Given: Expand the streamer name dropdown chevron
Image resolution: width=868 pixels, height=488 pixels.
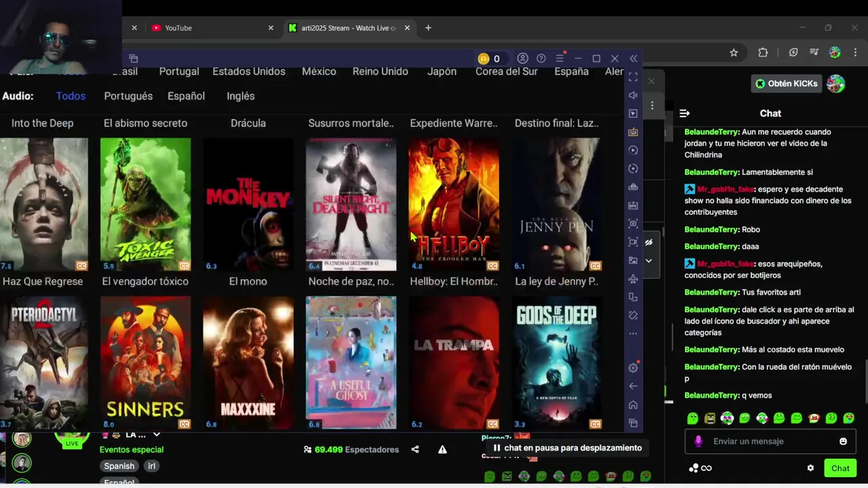Looking at the screenshot, I should click(157, 434).
